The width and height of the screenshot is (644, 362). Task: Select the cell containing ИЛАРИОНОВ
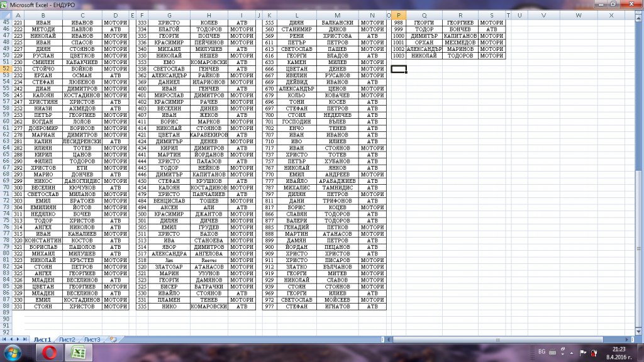tap(209, 82)
